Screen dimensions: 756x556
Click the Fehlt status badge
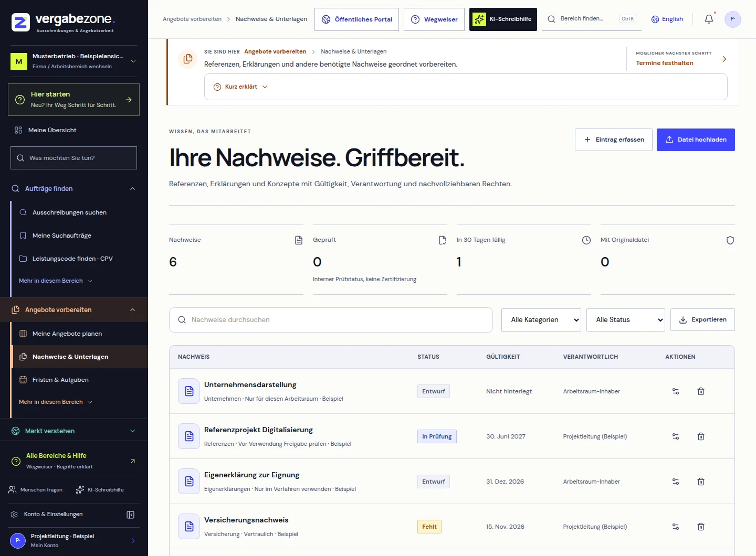(x=429, y=527)
